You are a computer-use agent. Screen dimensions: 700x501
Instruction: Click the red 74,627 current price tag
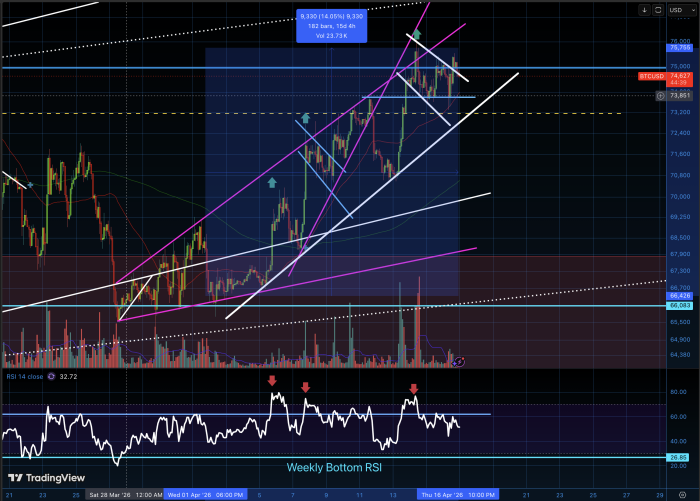tap(681, 75)
